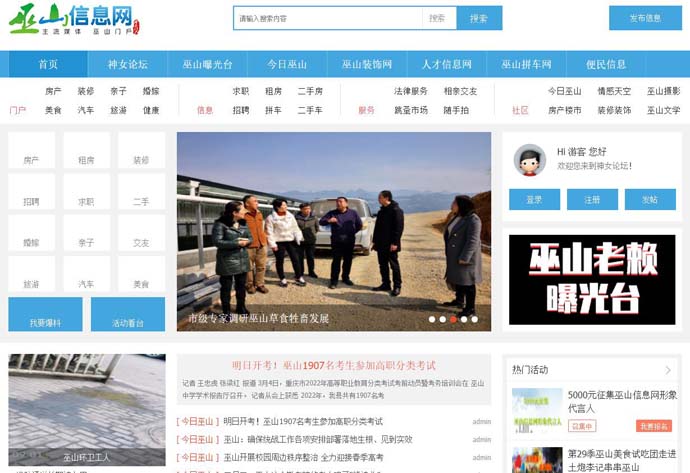Click the 汽车 tile in the shortcut grid
Image resolution: width=690 pixels, height=473 pixels.
pos(87,274)
